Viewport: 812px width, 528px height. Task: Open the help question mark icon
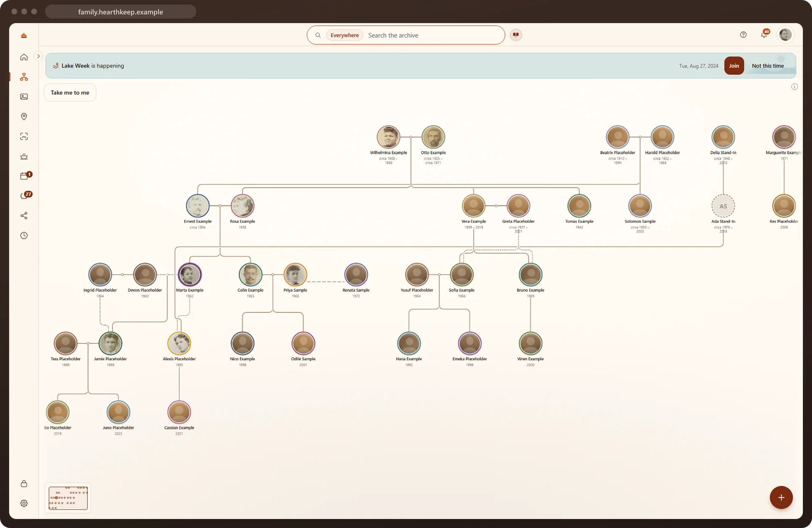tap(743, 35)
